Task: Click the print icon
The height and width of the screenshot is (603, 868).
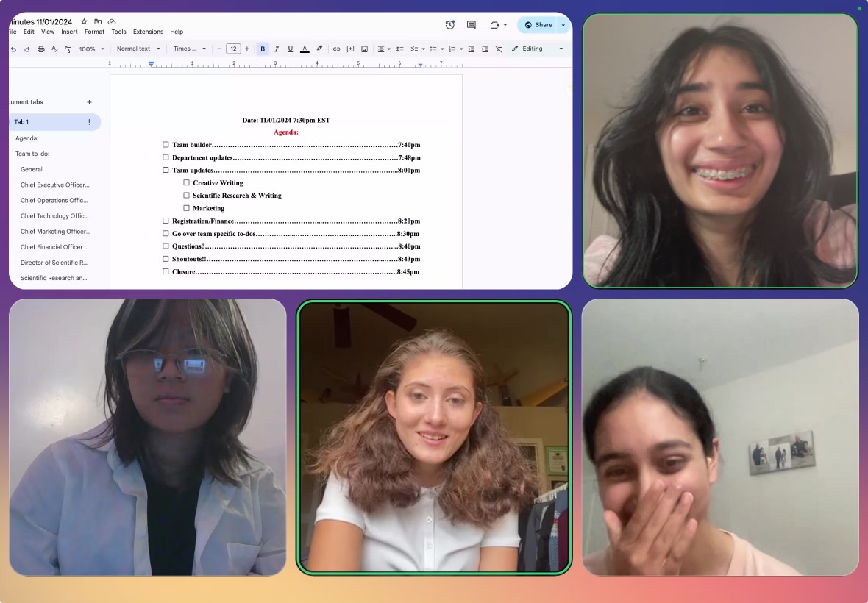Action: click(40, 49)
